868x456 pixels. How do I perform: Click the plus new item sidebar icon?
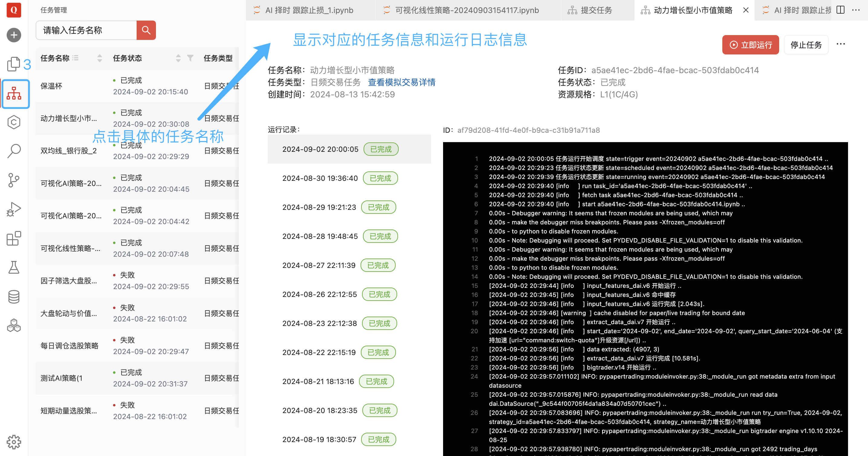[14, 35]
